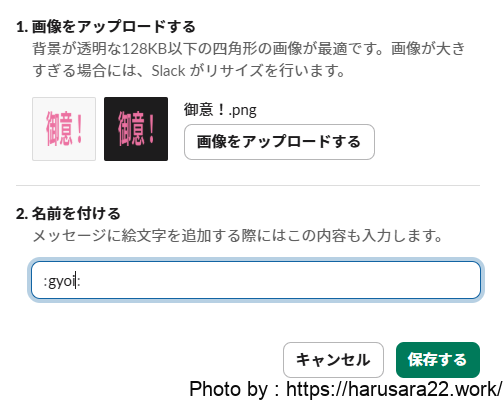Focus the :gyoi: emoji name field
The height and width of the screenshot is (400, 503).
coord(256,280)
